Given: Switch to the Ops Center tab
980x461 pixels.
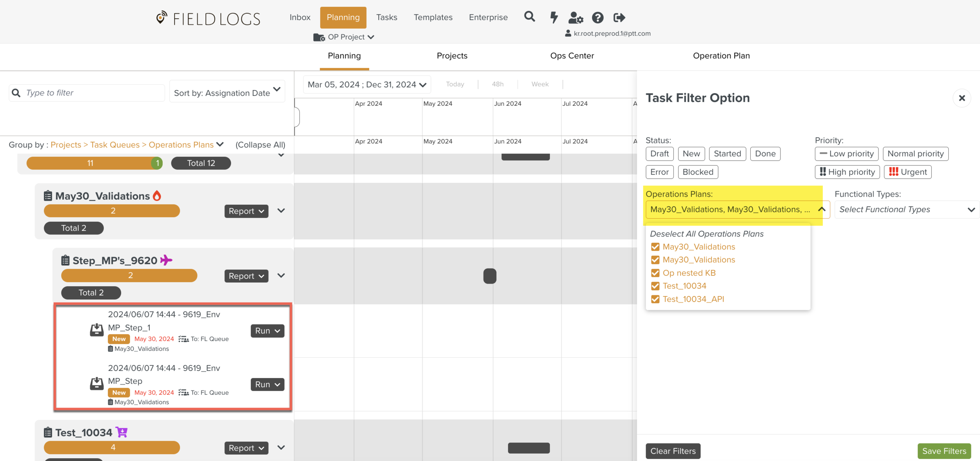Looking at the screenshot, I should pos(572,56).
